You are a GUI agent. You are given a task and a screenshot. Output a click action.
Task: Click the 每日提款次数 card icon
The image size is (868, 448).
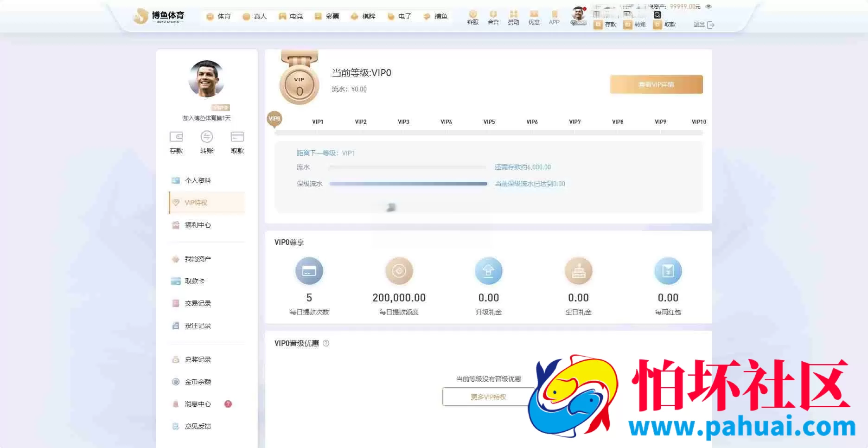tap(309, 271)
